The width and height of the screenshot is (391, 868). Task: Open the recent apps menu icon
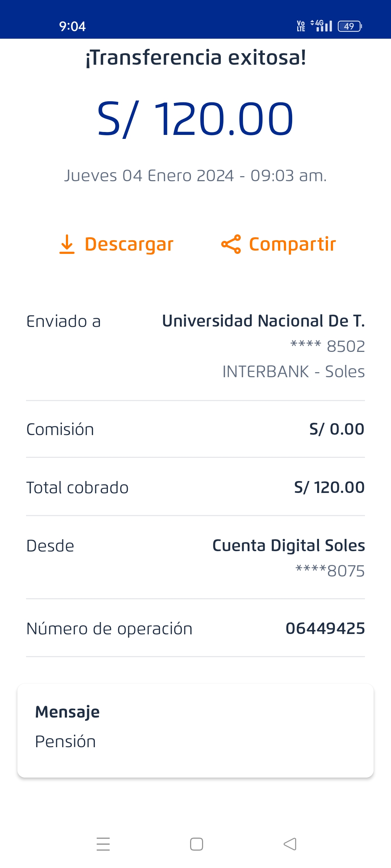coord(103,844)
